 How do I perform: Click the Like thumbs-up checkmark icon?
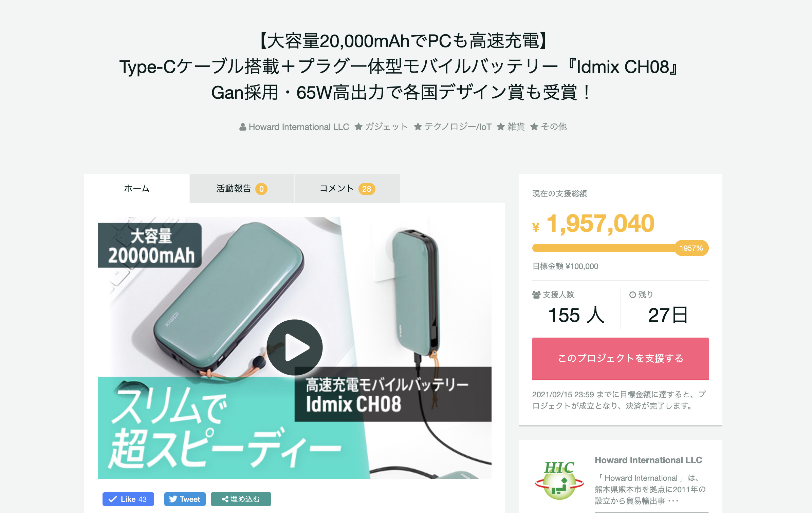(113, 499)
